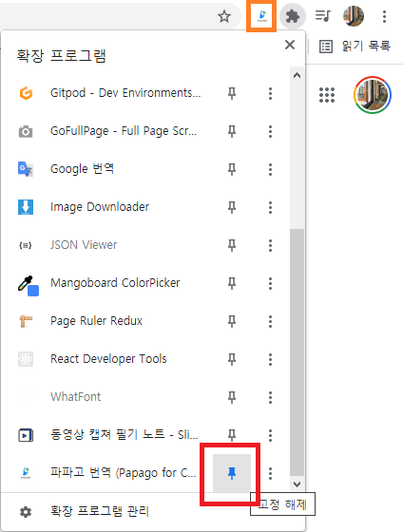Pin 동영상 캡쳐 필기 노트 to toolbar
The height and width of the screenshot is (532, 403).
coord(232,435)
